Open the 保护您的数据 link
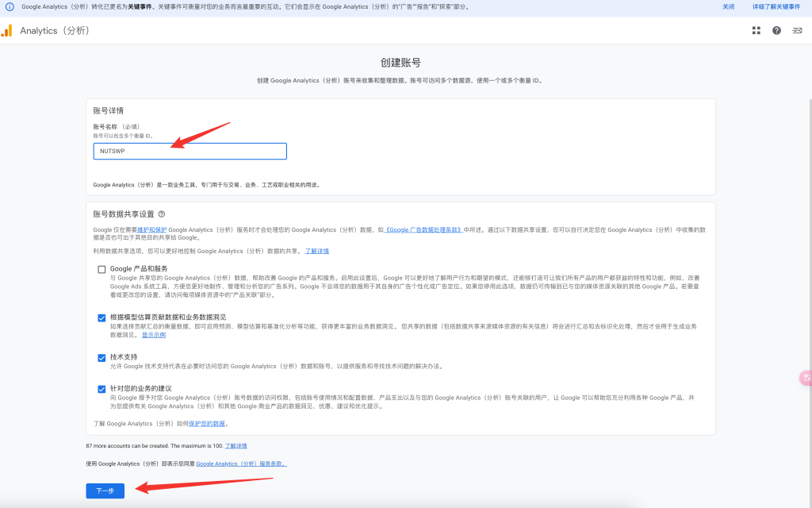The height and width of the screenshot is (508, 812). (207, 424)
